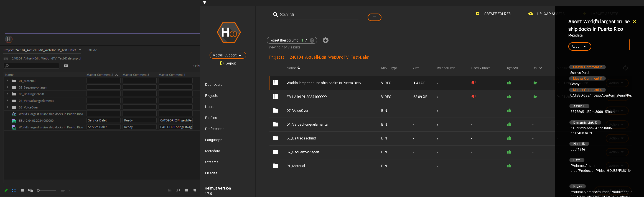
Task: Open Metadata in the Helmut sidebar menu
Action: pos(213,151)
